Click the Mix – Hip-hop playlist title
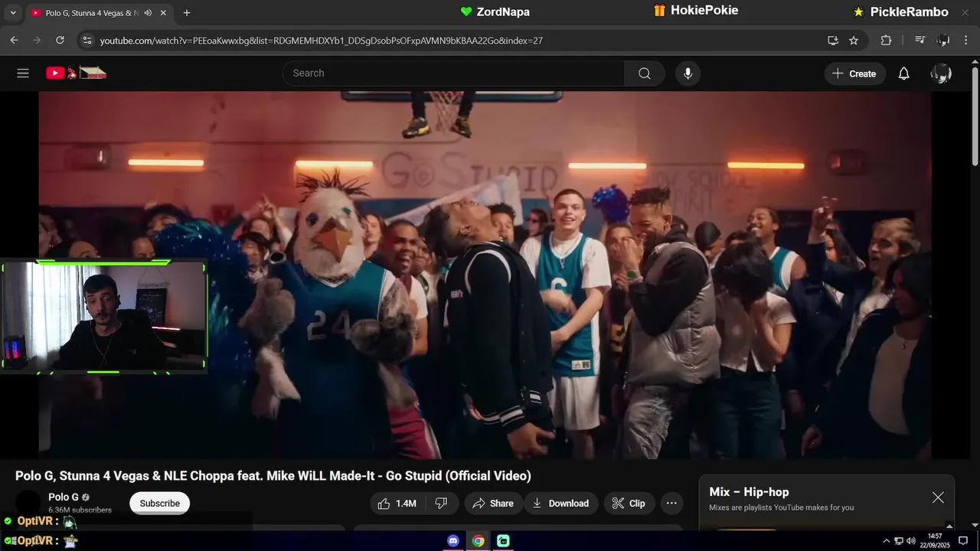980x551 pixels. point(749,492)
